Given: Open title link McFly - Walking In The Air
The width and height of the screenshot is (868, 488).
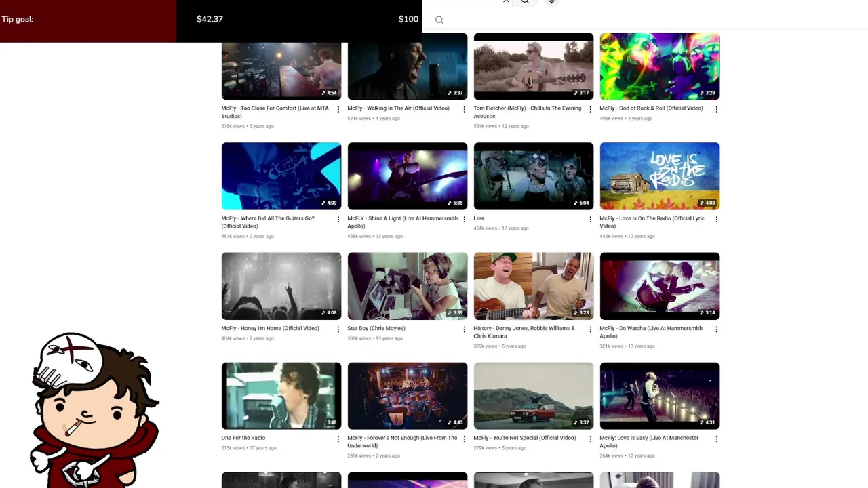Looking at the screenshot, I should pos(398,108).
